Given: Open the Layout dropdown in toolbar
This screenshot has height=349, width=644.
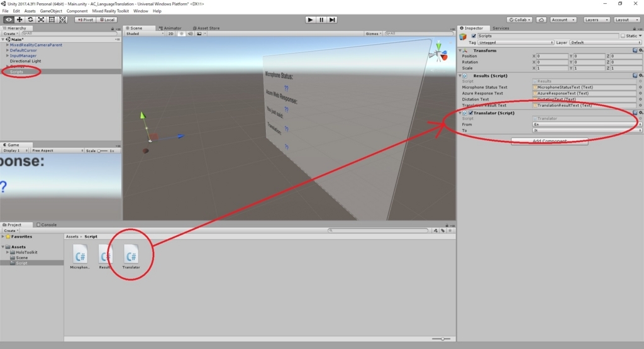Looking at the screenshot, I should 626,19.
